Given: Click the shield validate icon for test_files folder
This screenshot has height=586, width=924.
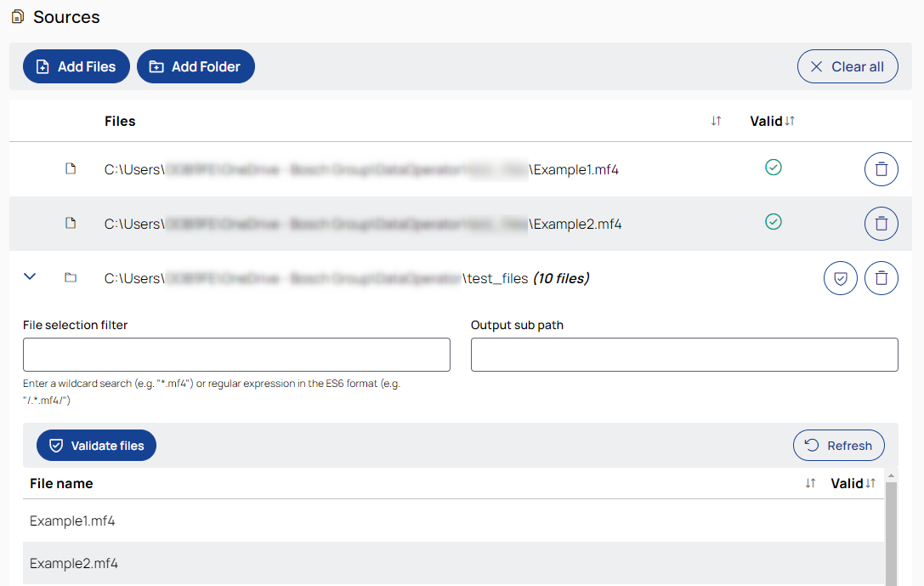Looking at the screenshot, I should [840, 278].
